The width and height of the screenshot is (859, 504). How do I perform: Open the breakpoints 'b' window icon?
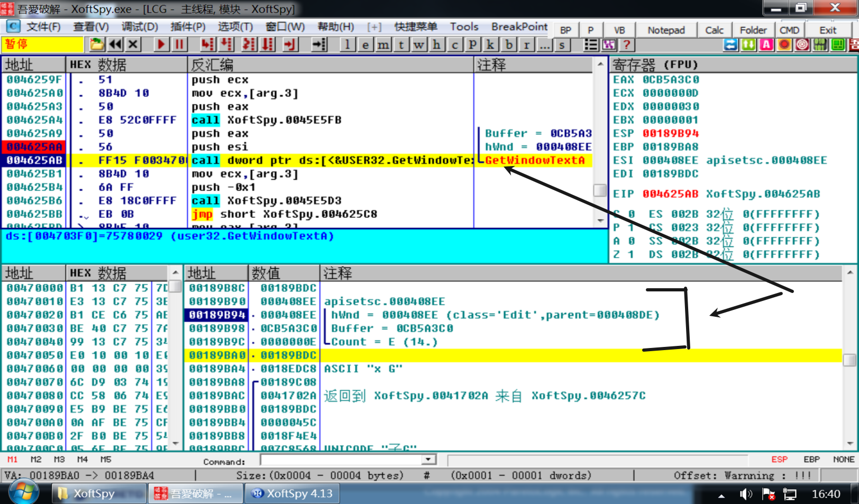(x=509, y=45)
